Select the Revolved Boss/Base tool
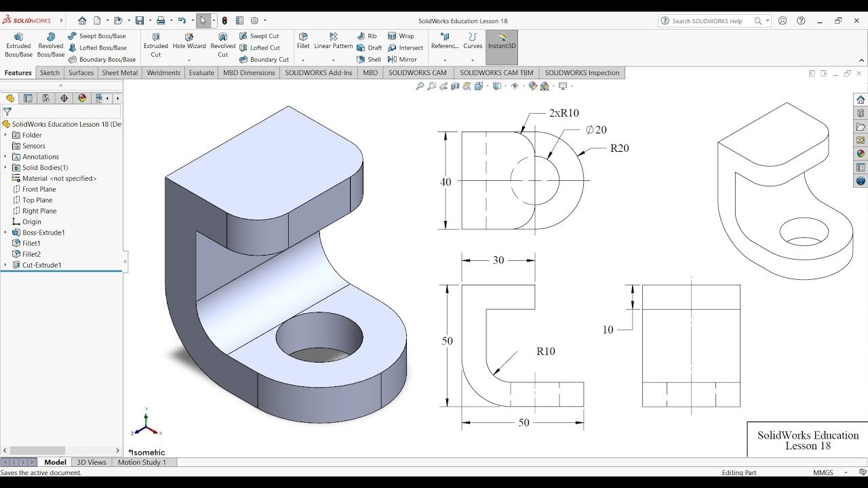This screenshot has width=868, height=488. tap(51, 45)
